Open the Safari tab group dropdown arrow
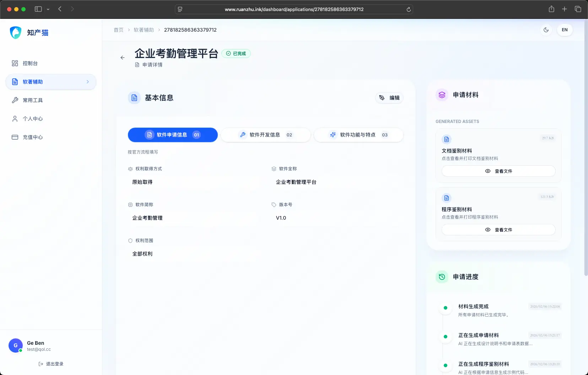Screen dimensions: 588x375 point(48,9)
